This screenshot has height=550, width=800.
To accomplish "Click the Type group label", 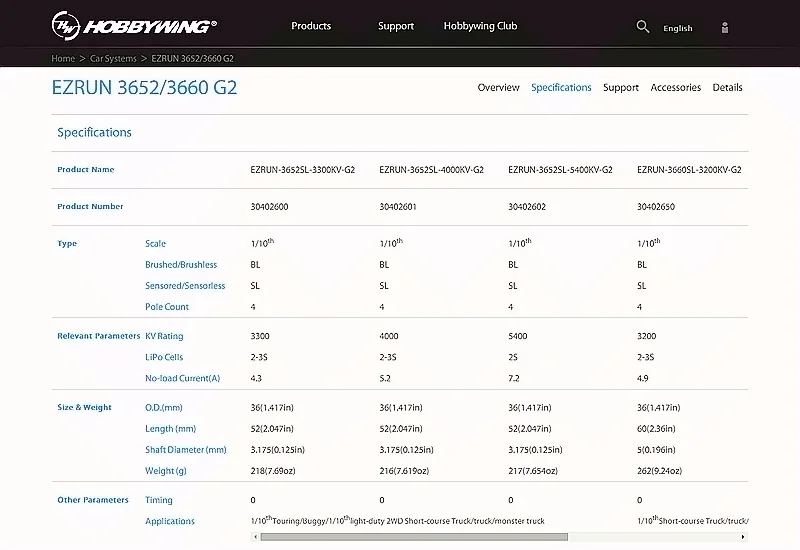I will point(67,244).
